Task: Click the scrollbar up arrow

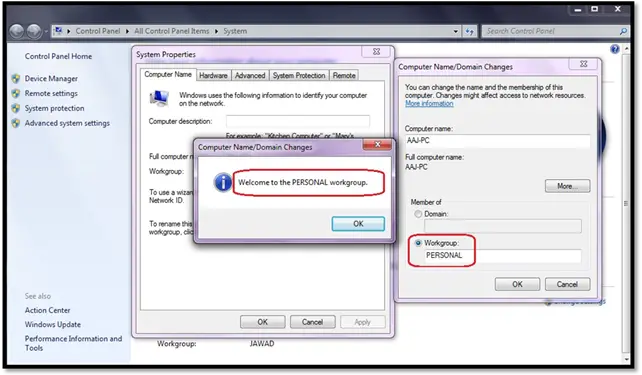Action: pos(626,48)
